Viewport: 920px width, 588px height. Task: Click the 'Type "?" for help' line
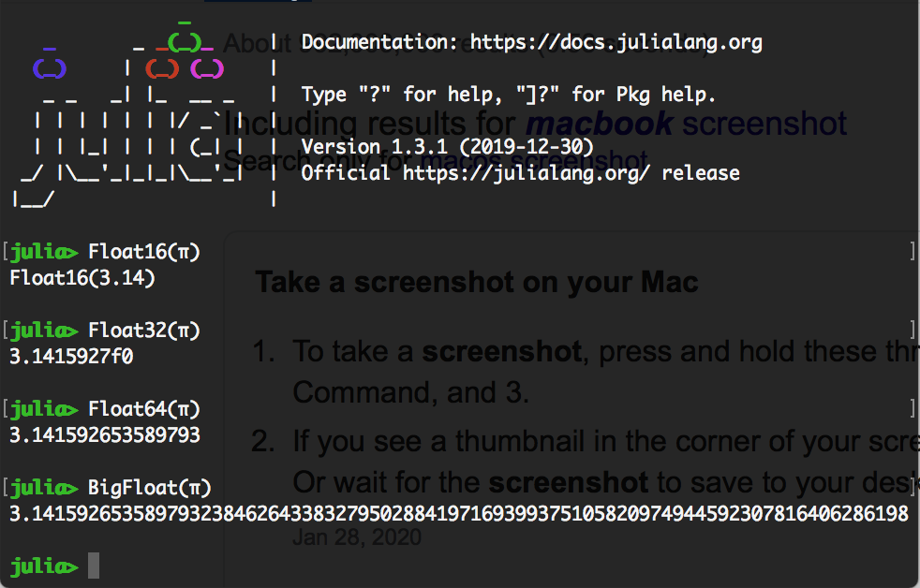pyautogui.click(x=508, y=95)
